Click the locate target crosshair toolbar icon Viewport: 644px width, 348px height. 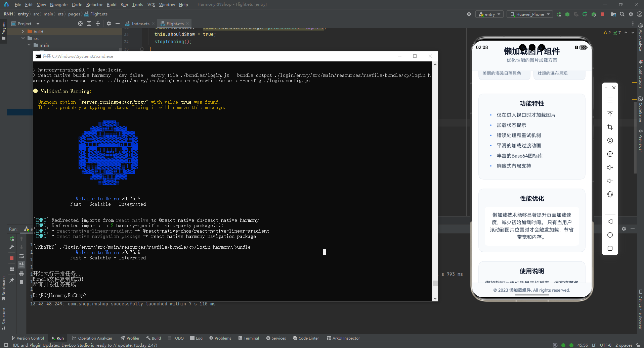(469, 14)
